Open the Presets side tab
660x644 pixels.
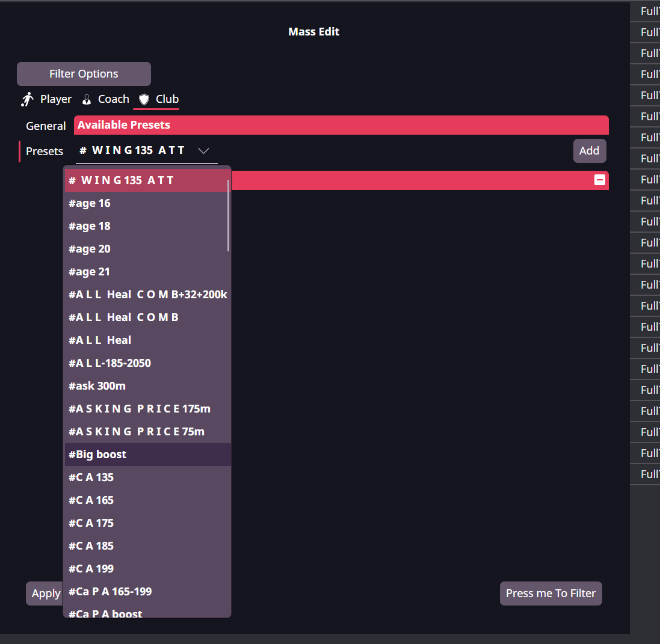coord(45,151)
